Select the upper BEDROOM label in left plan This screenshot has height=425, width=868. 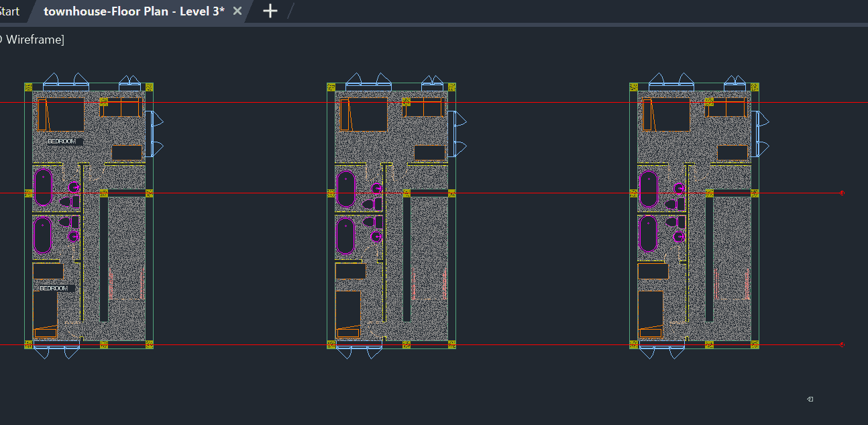click(x=62, y=142)
